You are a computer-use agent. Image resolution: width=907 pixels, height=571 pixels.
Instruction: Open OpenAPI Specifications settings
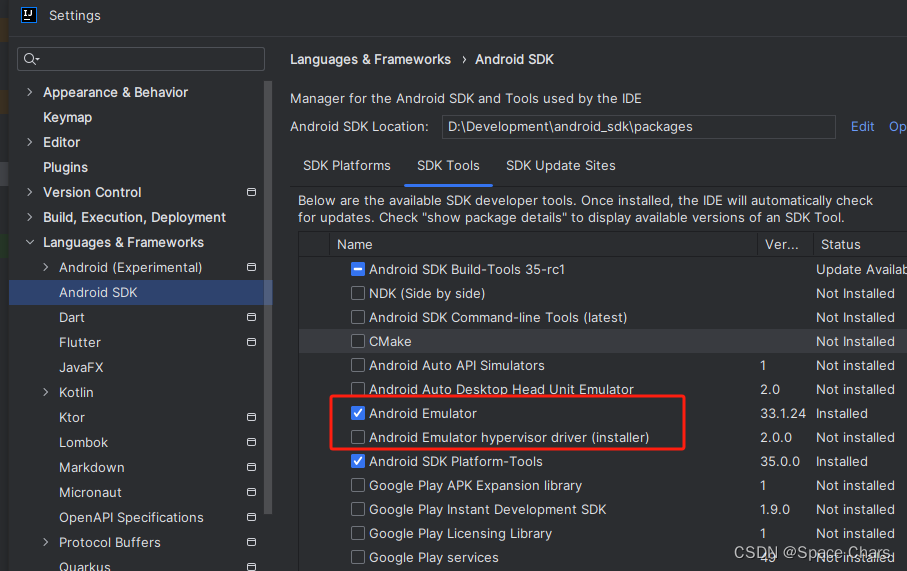coord(131,517)
